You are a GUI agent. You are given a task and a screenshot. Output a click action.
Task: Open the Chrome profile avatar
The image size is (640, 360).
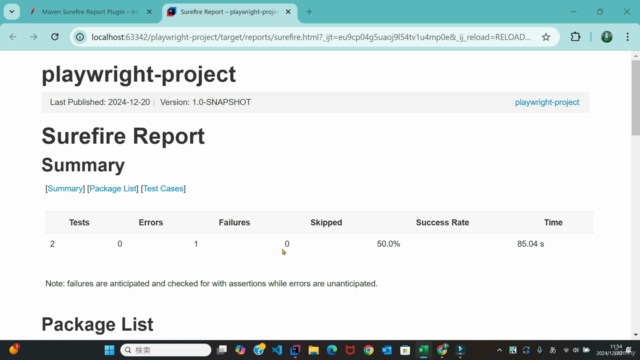pyautogui.click(x=607, y=37)
